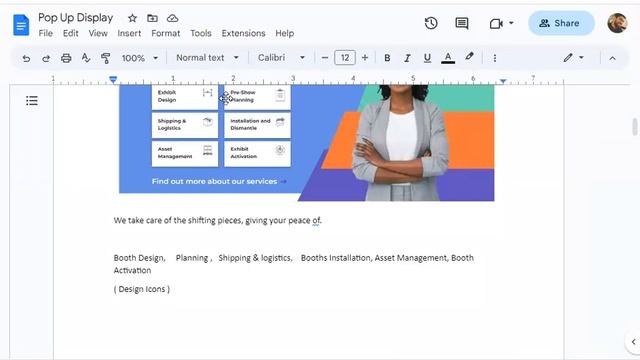Click the text 'Shipping & logistics,'
The height and width of the screenshot is (360, 640).
click(255, 258)
